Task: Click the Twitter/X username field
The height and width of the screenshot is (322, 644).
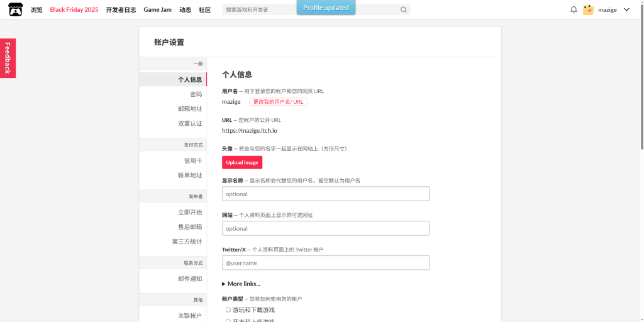Action: coord(325,263)
